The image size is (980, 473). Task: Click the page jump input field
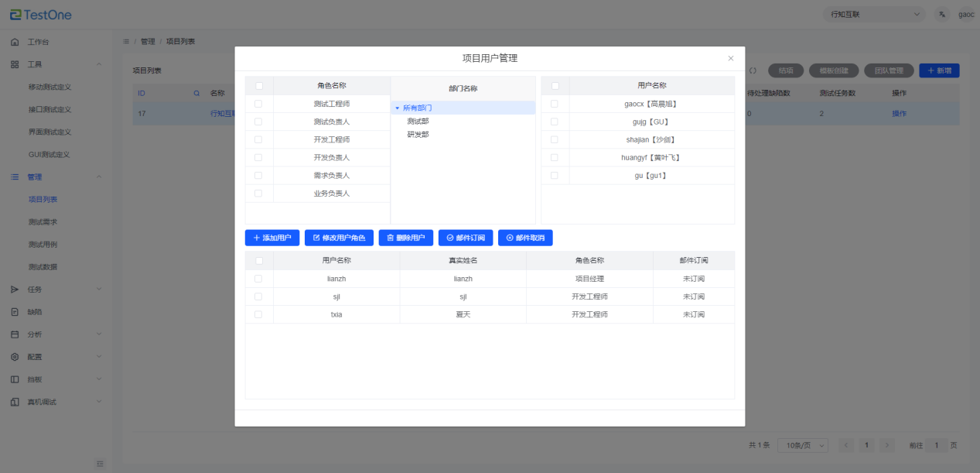tap(937, 445)
